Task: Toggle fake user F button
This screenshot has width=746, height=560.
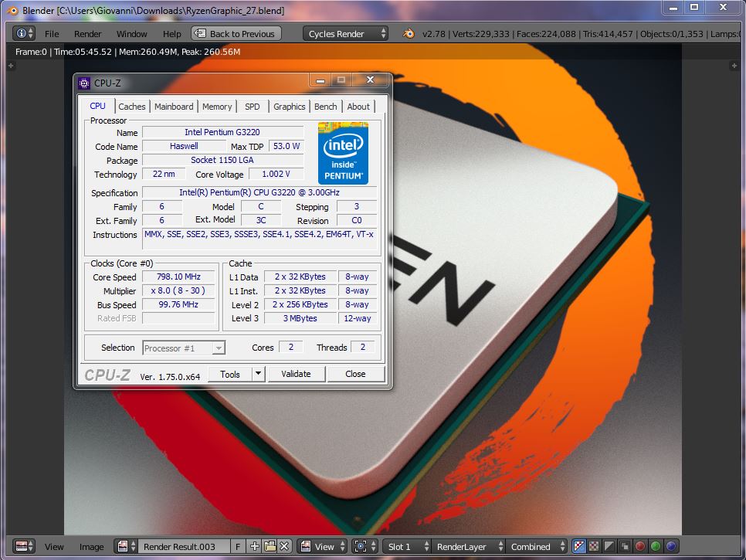Action: coord(237,546)
